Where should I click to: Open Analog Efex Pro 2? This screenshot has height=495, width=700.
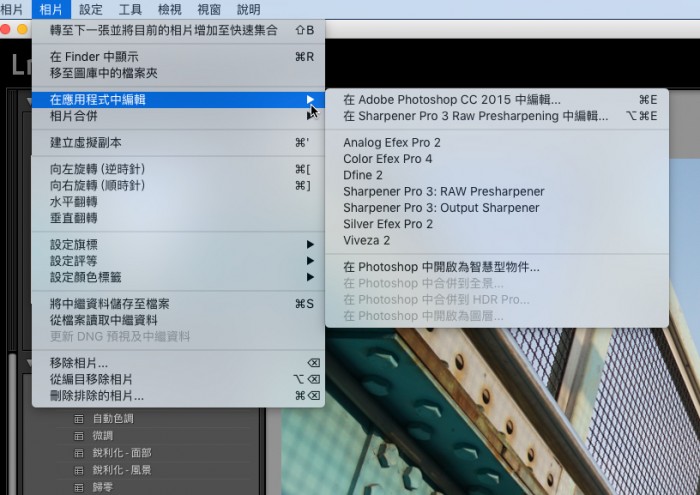pyautogui.click(x=497, y=143)
